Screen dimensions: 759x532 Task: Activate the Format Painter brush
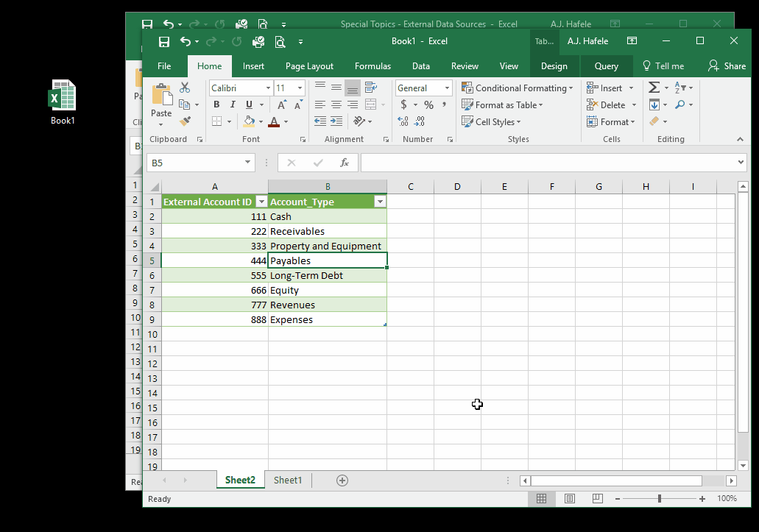tap(185, 121)
